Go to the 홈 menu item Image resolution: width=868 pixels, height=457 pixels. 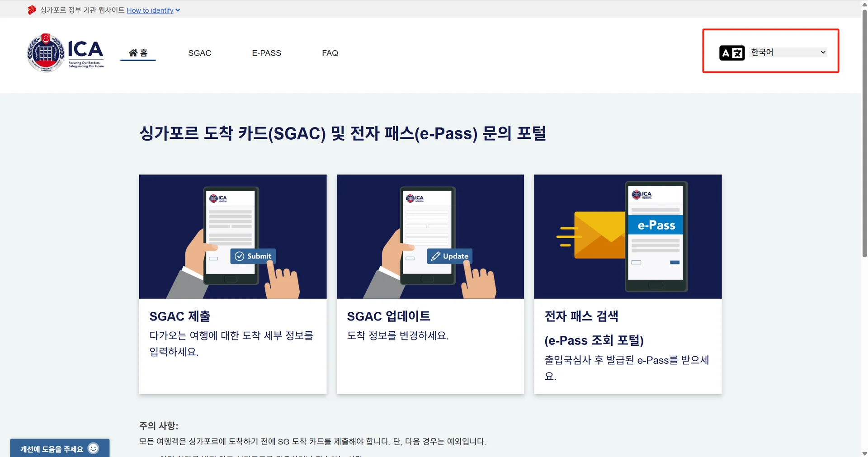click(x=138, y=53)
